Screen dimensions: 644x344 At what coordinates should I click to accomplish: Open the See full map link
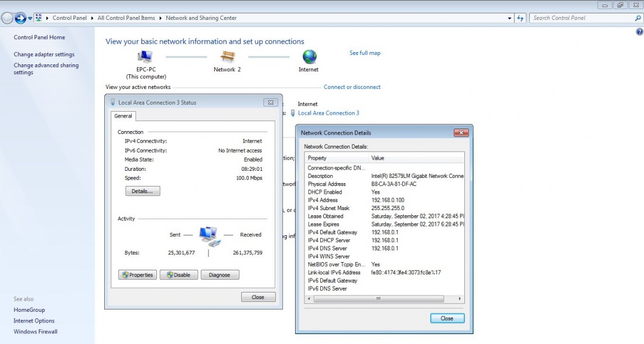tap(365, 53)
